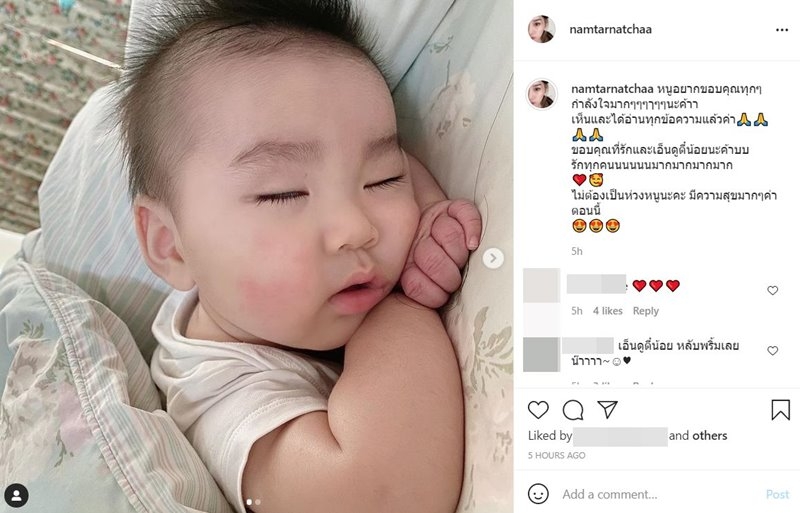Like the post with the heart icon
This screenshot has width=800, height=513.
tap(538, 410)
